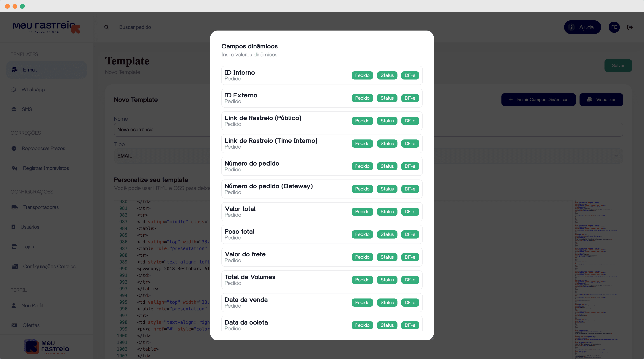Click Status tag for Valor total

(x=387, y=212)
